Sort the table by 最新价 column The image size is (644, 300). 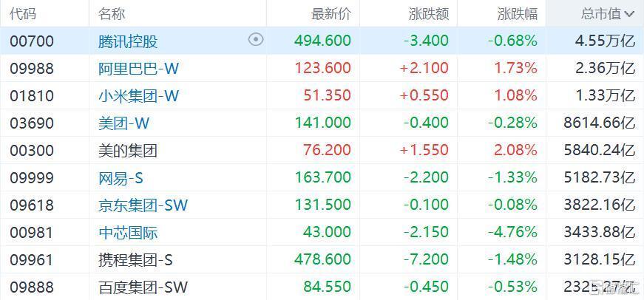[331, 14]
